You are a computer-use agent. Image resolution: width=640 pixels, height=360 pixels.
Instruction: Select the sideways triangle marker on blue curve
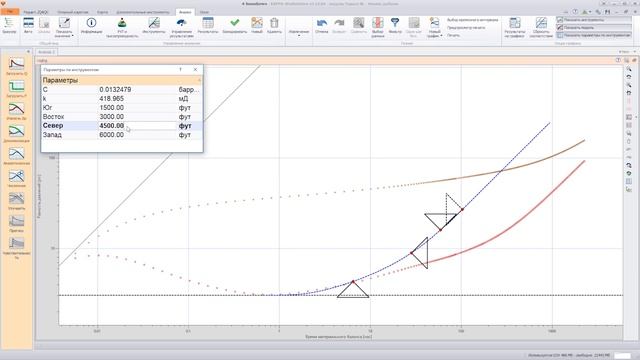[420, 253]
